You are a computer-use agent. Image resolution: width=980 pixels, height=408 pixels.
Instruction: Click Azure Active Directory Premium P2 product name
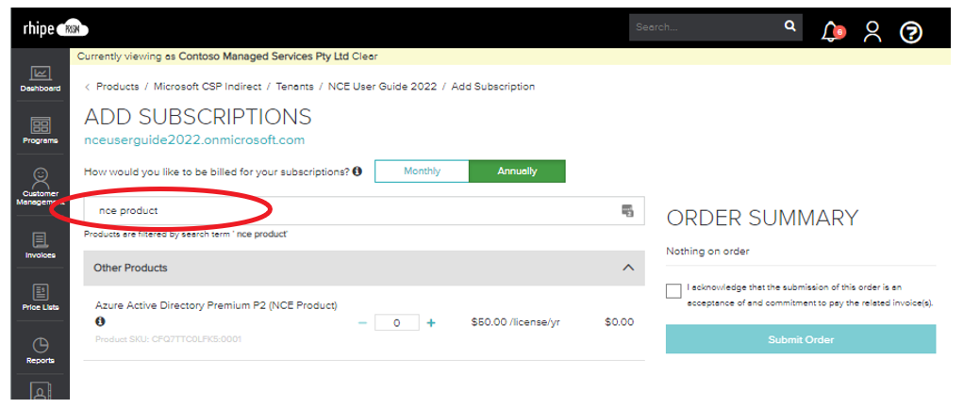216,305
